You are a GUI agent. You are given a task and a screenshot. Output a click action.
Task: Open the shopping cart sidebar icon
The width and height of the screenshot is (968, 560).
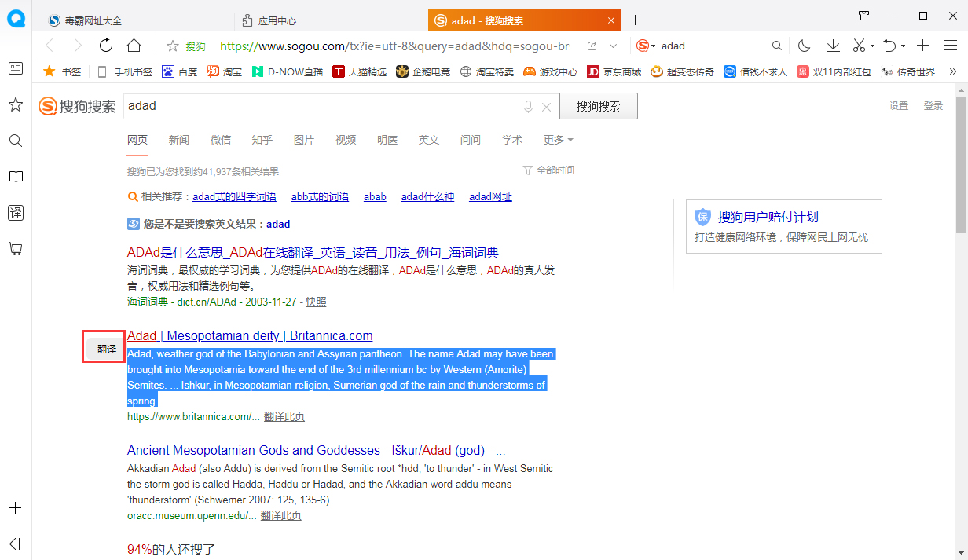(x=16, y=249)
